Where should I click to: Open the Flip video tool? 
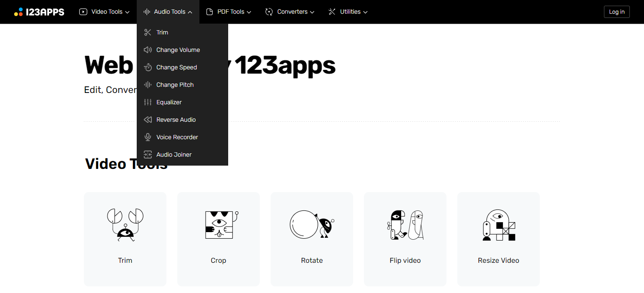tap(405, 239)
